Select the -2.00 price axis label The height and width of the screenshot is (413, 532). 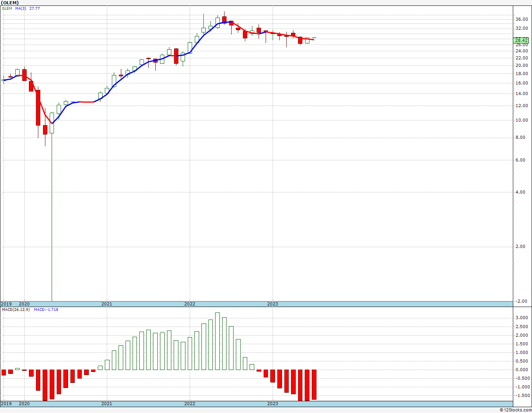click(x=522, y=301)
